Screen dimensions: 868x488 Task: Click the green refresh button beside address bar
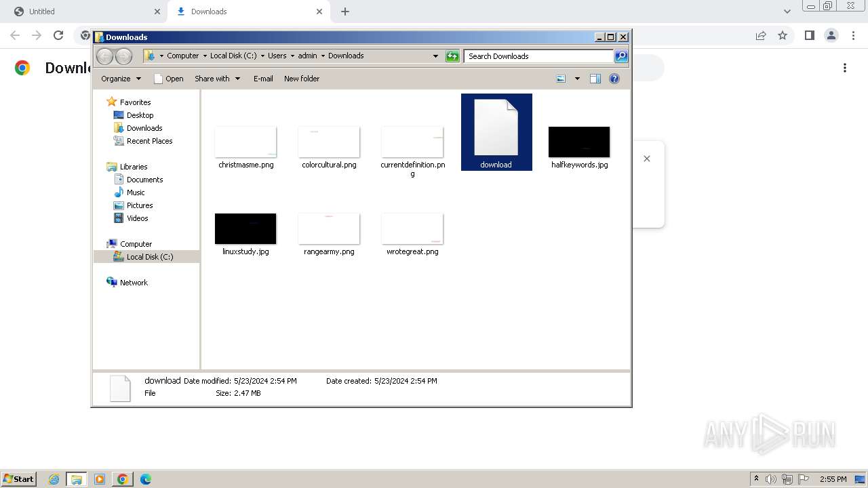click(x=452, y=56)
